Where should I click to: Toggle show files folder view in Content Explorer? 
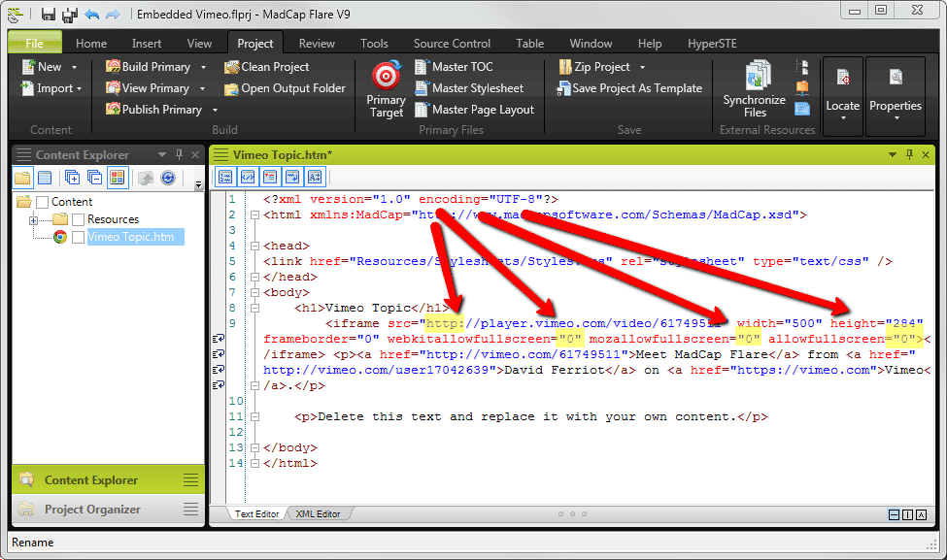point(23,178)
